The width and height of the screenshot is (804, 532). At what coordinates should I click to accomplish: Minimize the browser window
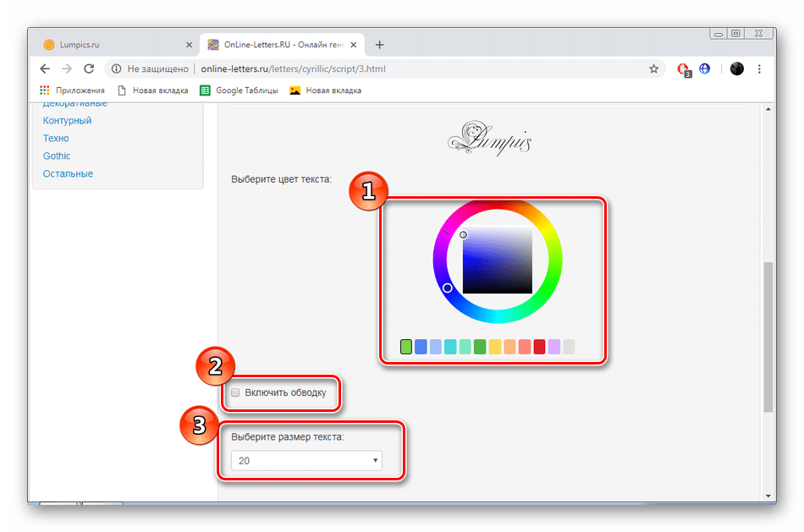719,34
